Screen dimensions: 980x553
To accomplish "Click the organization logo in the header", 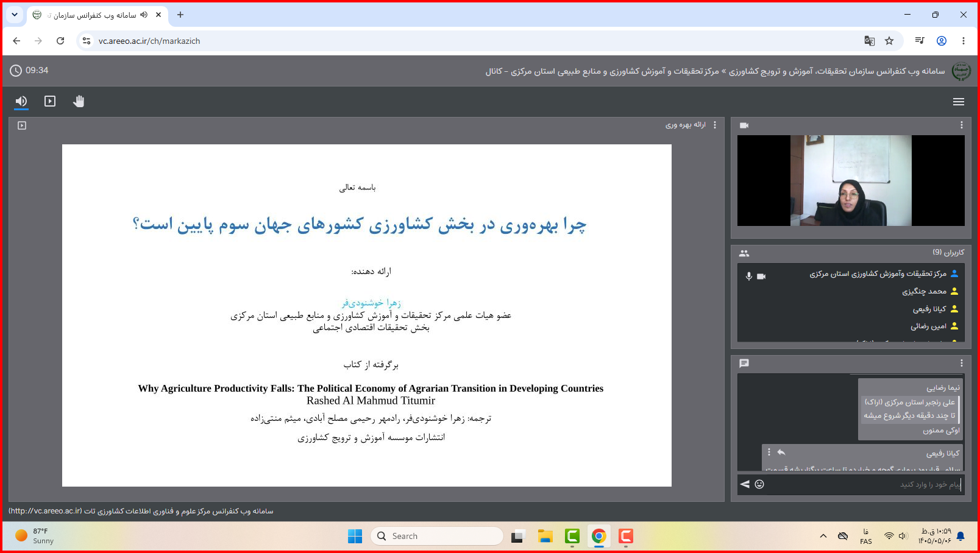I will [x=961, y=71].
